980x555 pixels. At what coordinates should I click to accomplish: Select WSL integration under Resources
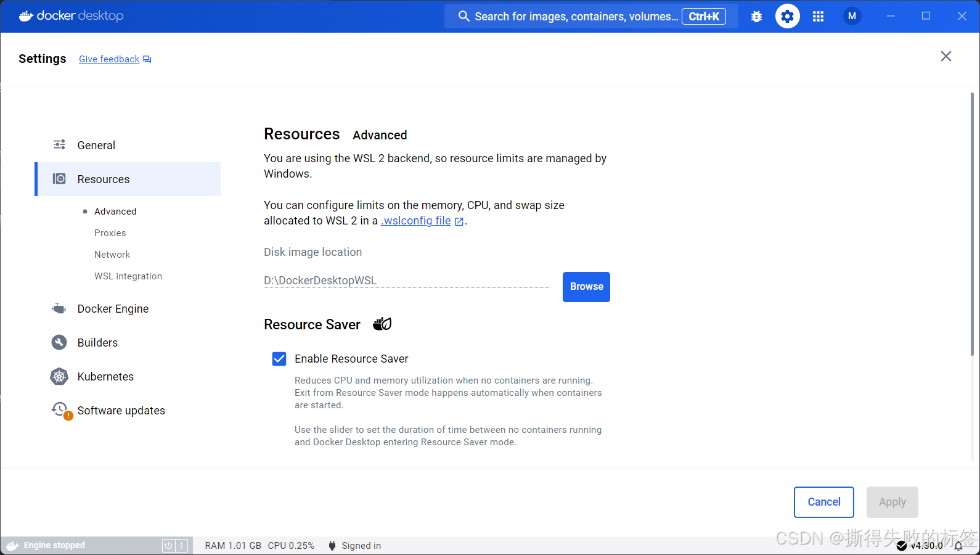pos(128,276)
